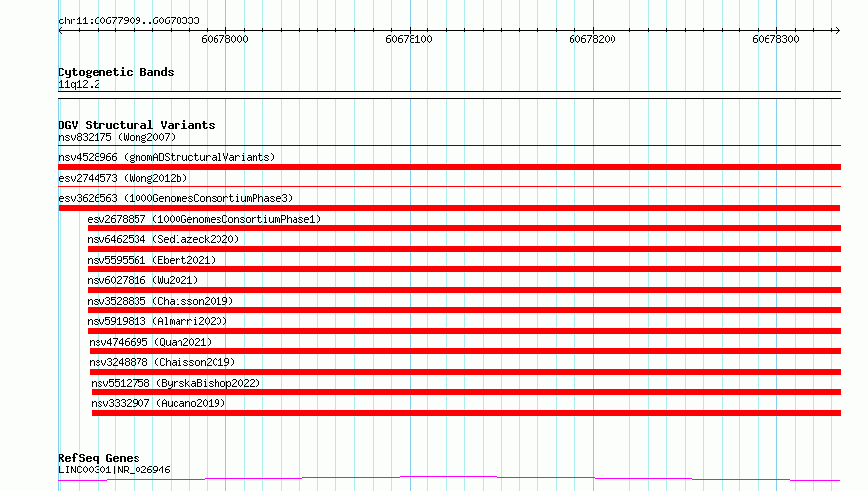This screenshot has height=491, width=868.
Task: Click the red bar under nsv4528966
Action: (x=449, y=167)
